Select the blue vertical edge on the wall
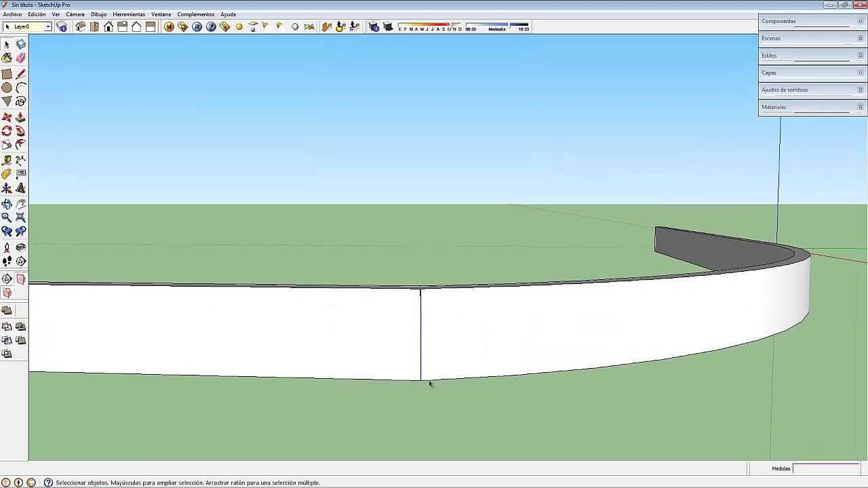This screenshot has width=868, height=488. (420, 335)
